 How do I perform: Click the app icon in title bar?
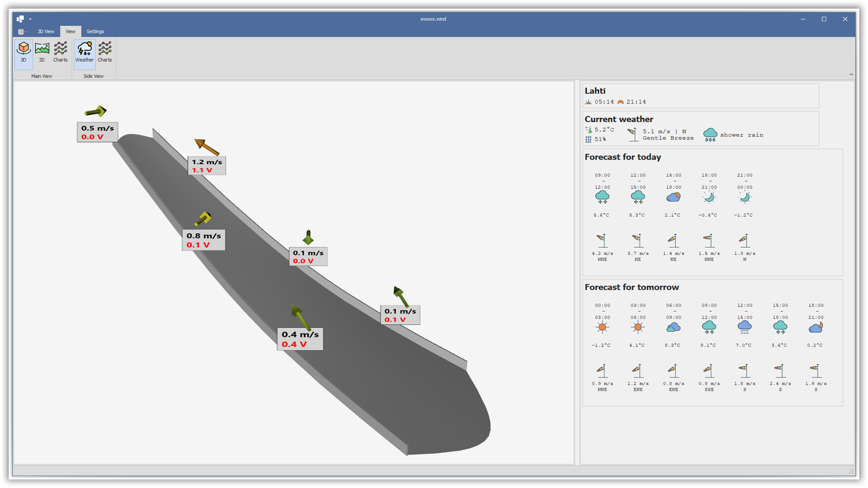coord(20,19)
